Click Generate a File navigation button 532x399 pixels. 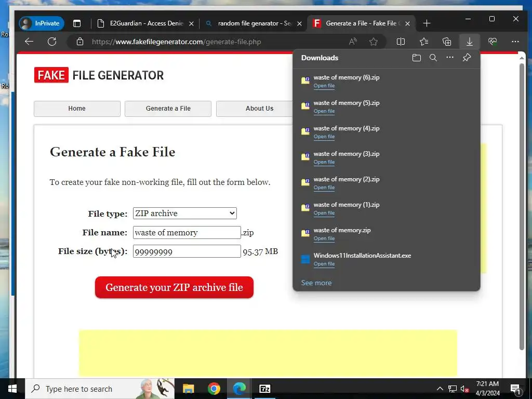168,109
